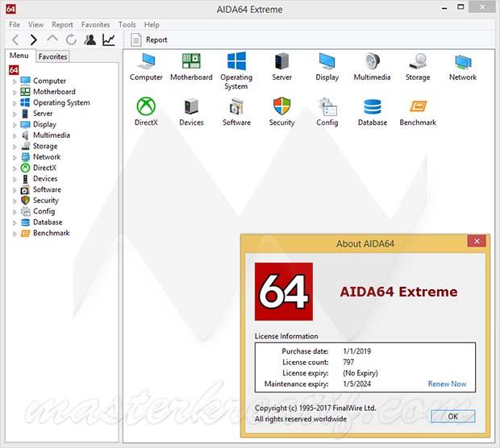Open the Multimedia speaker icon in main pane
The height and width of the screenshot is (448, 500).
[x=372, y=67]
